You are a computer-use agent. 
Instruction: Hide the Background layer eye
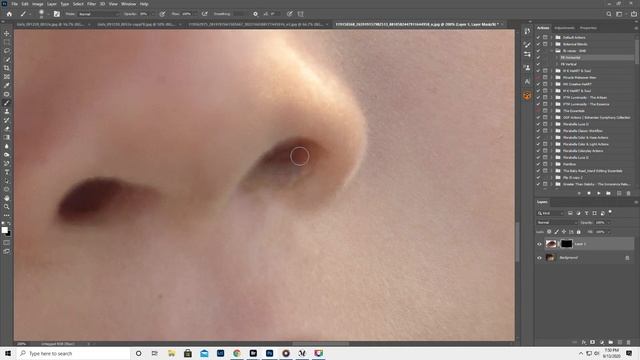click(x=539, y=258)
